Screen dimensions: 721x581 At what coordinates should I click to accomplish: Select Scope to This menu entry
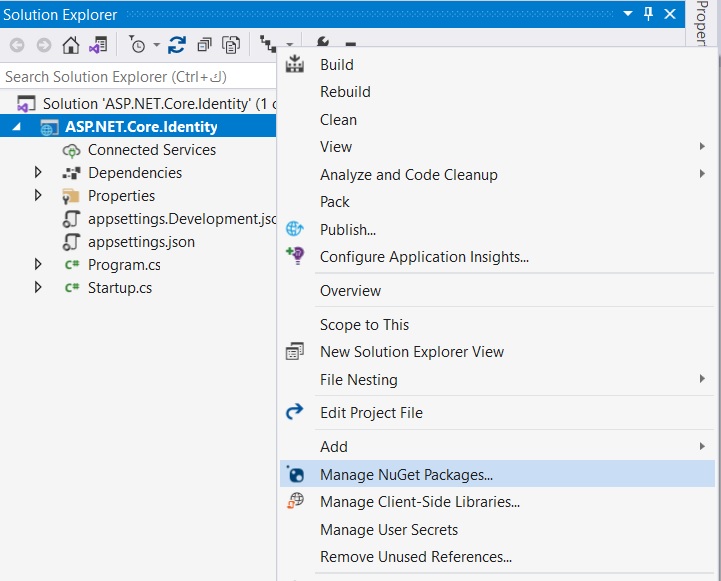point(497,325)
